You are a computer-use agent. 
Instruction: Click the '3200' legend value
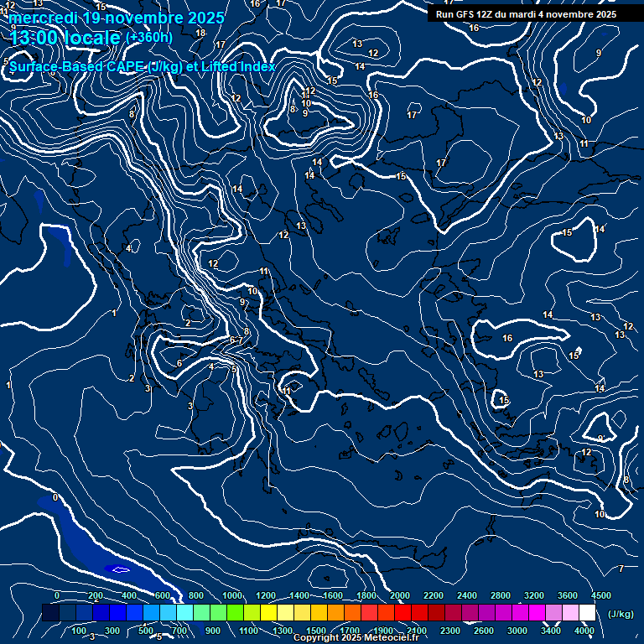point(534,595)
